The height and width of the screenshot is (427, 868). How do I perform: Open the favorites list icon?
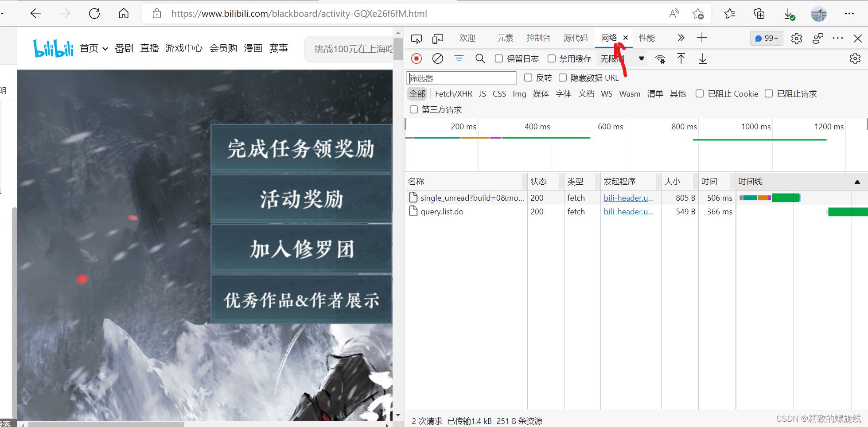click(730, 14)
